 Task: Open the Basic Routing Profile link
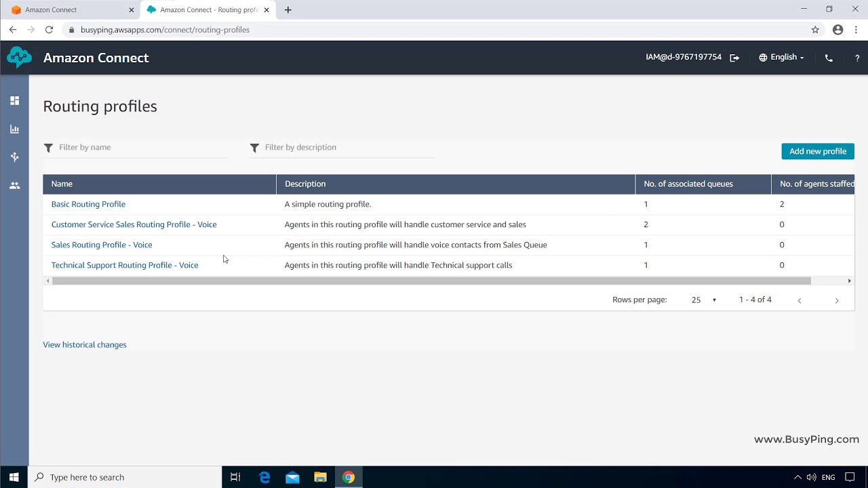pyautogui.click(x=88, y=204)
